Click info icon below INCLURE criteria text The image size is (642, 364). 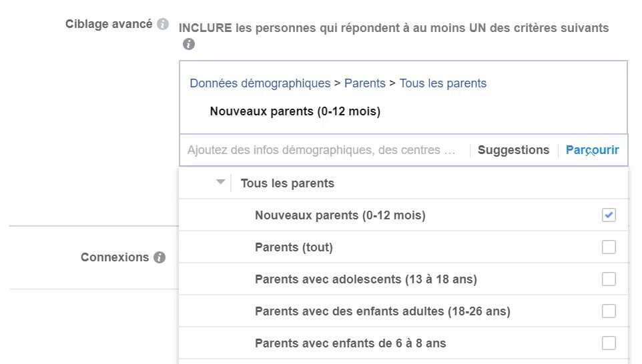(x=189, y=45)
